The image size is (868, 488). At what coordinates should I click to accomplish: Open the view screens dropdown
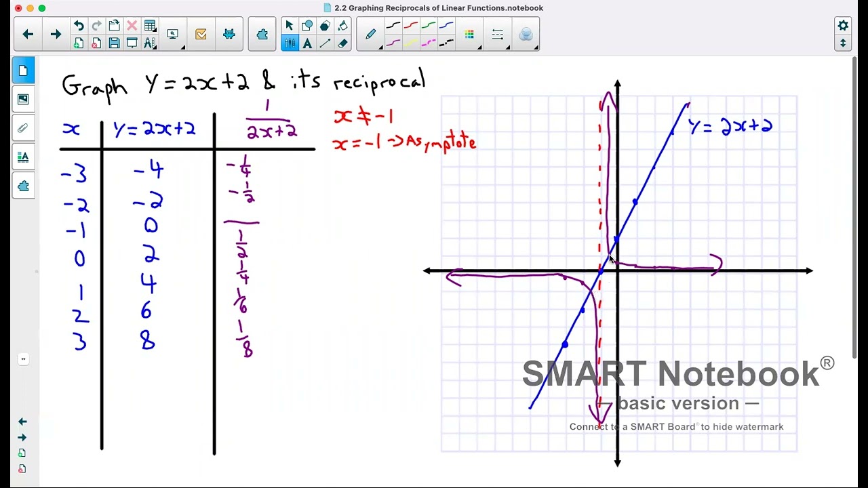(x=172, y=34)
